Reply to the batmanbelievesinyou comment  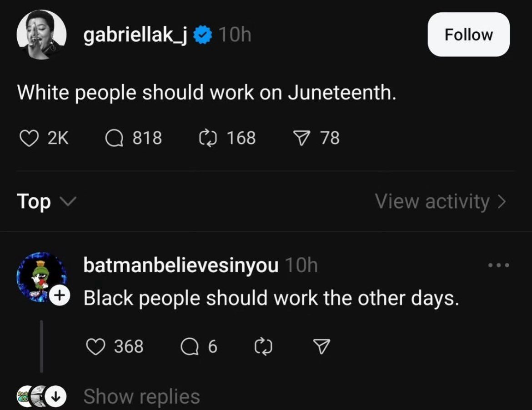190,346
